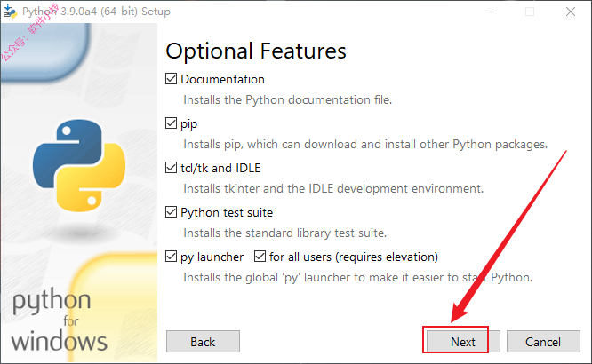Click the pip option label

pos(188,124)
